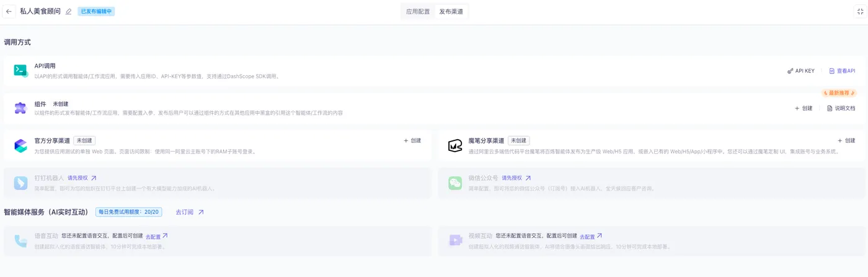The height and width of the screenshot is (277, 868).
Task: Click the 魔笔分享渠道 logo icon
Action: [456, 145]
